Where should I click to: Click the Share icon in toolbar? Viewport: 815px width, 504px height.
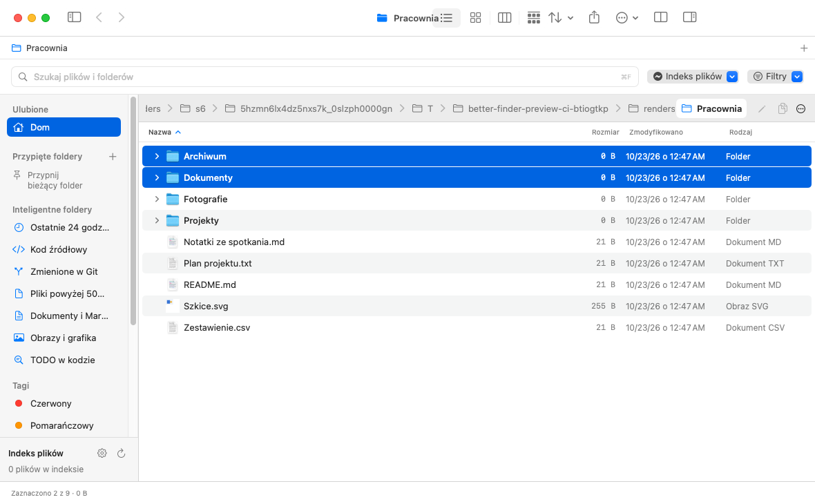pyautogui.click(x=594, y=17)
